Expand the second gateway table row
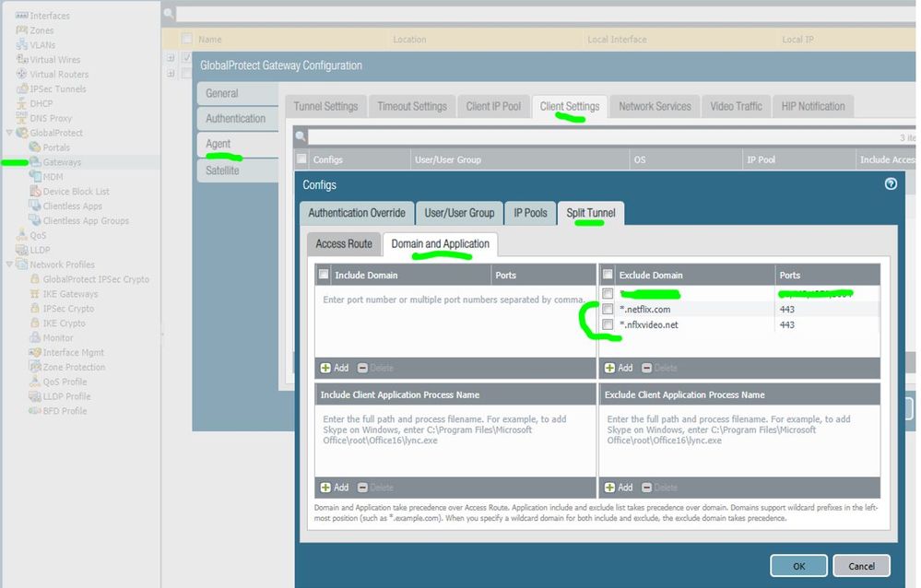 point(171,74)
